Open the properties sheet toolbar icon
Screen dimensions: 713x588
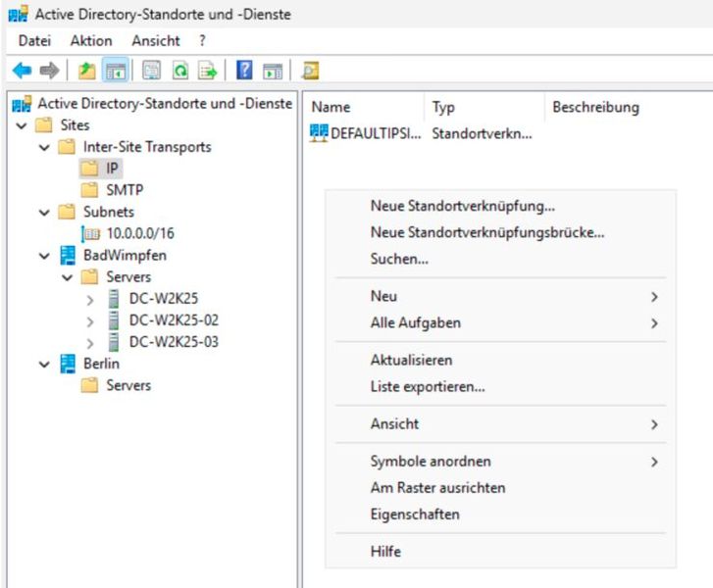pyautogui.click(x=151, y=71)
